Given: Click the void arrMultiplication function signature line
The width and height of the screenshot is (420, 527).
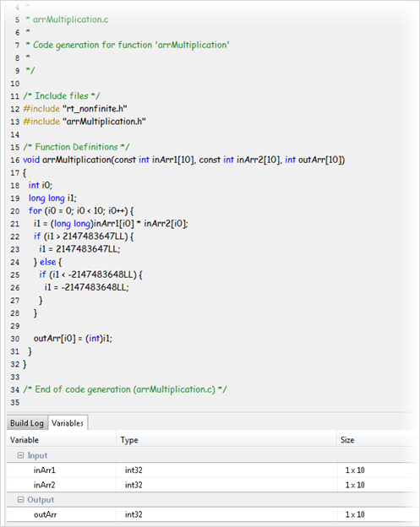Looking at the screenshot, I should 184,160.
